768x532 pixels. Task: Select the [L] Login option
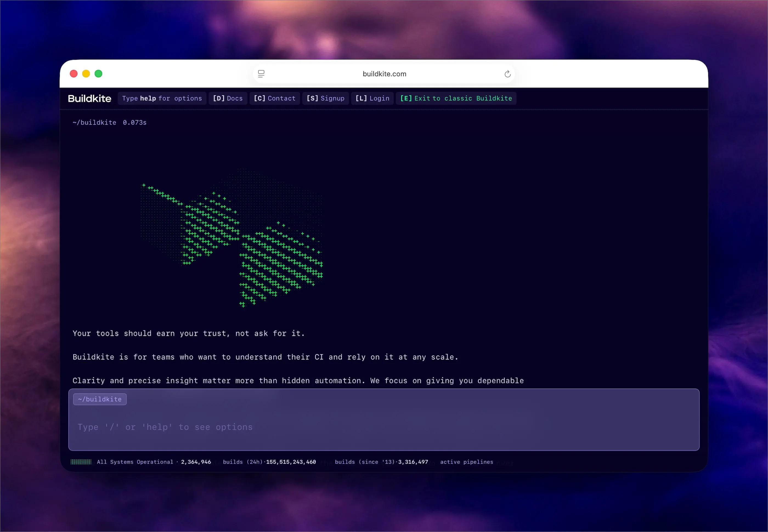point(372,98)
